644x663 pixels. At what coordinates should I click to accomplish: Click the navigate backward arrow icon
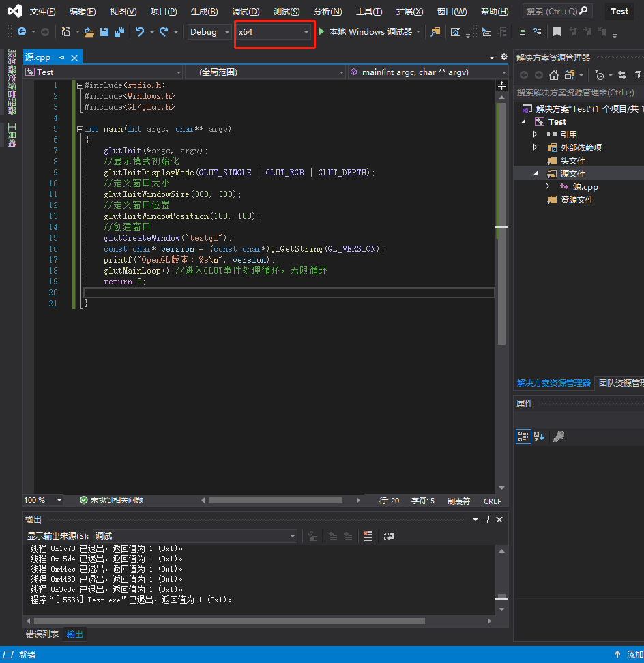tap(22, 31)
